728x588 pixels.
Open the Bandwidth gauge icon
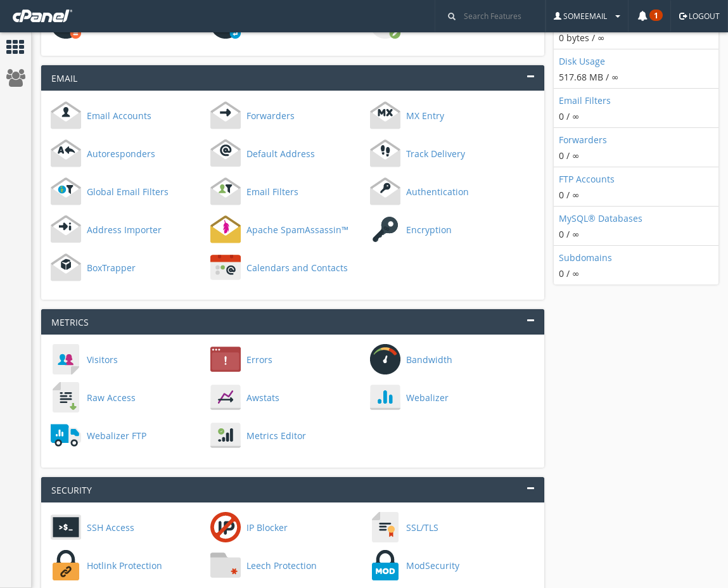(385, 359)
